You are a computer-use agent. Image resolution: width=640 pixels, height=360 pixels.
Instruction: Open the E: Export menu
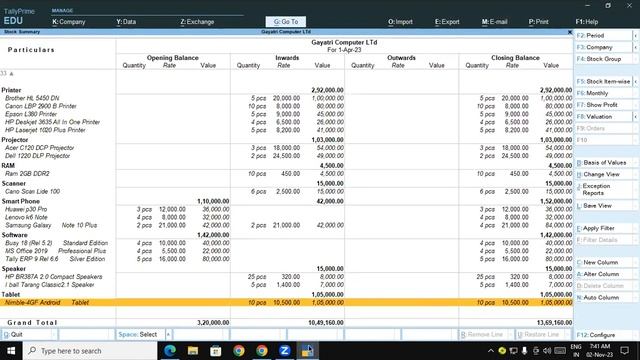447,22
